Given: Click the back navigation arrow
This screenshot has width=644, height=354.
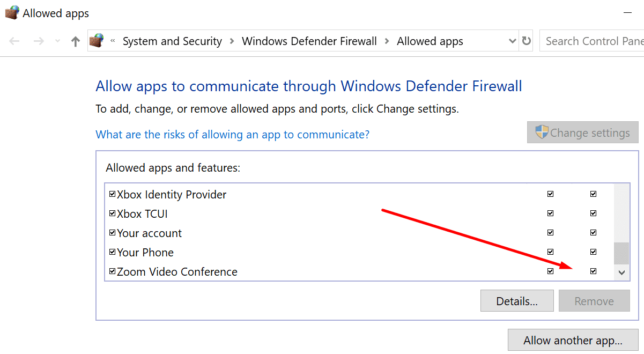Looking at the screenshot, I should coord(14,41).
